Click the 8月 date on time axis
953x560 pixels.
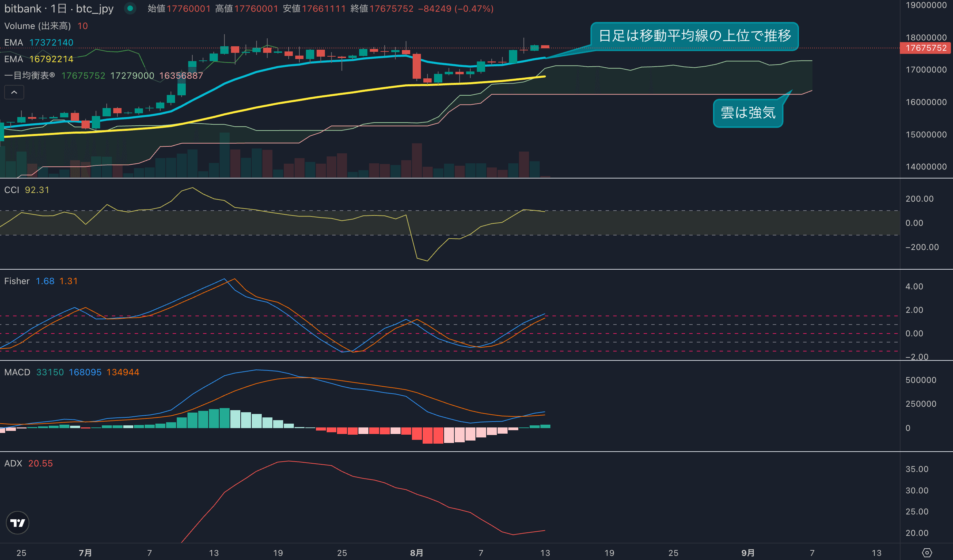[x=416, y=552]
